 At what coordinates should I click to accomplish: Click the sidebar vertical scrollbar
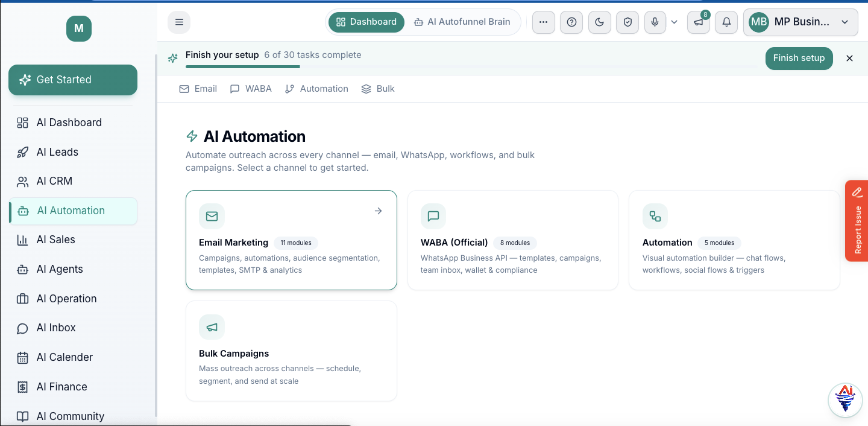pyautogui.click(x=156, y=235)
